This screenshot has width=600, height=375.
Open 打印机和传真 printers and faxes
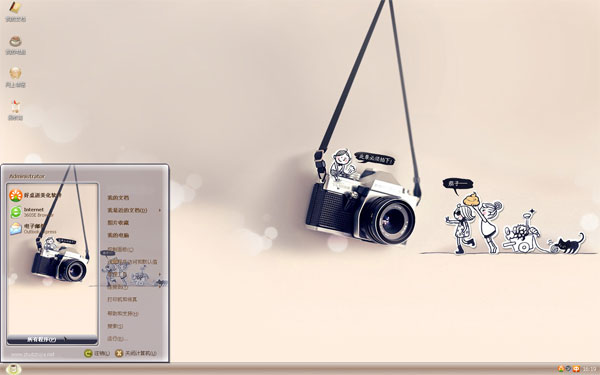122,299
